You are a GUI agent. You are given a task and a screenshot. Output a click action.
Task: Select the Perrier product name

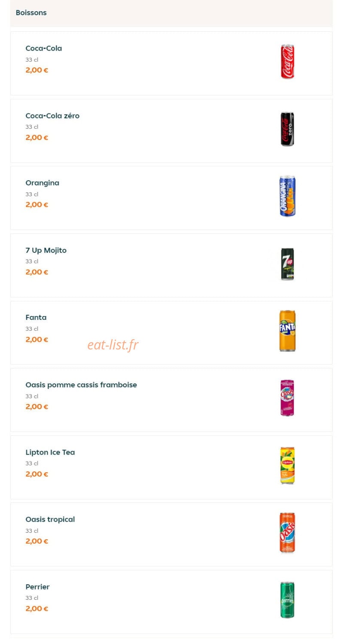(37, 587)
